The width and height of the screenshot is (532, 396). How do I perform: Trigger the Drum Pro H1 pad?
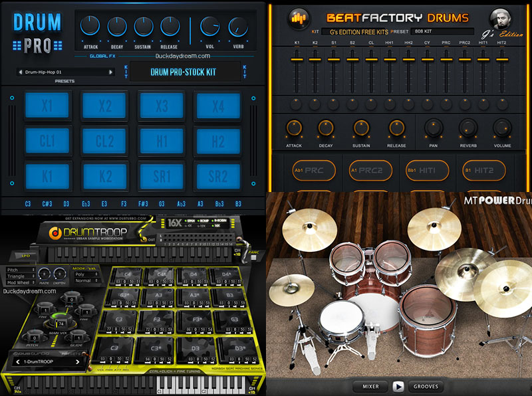click(x=162, y=141)
